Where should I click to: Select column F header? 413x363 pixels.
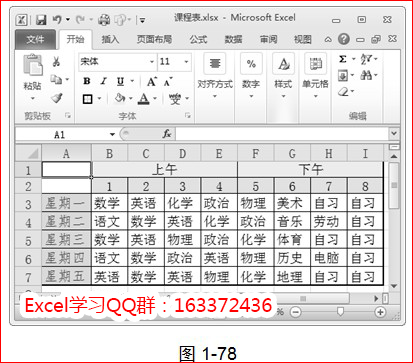(256, 154)
